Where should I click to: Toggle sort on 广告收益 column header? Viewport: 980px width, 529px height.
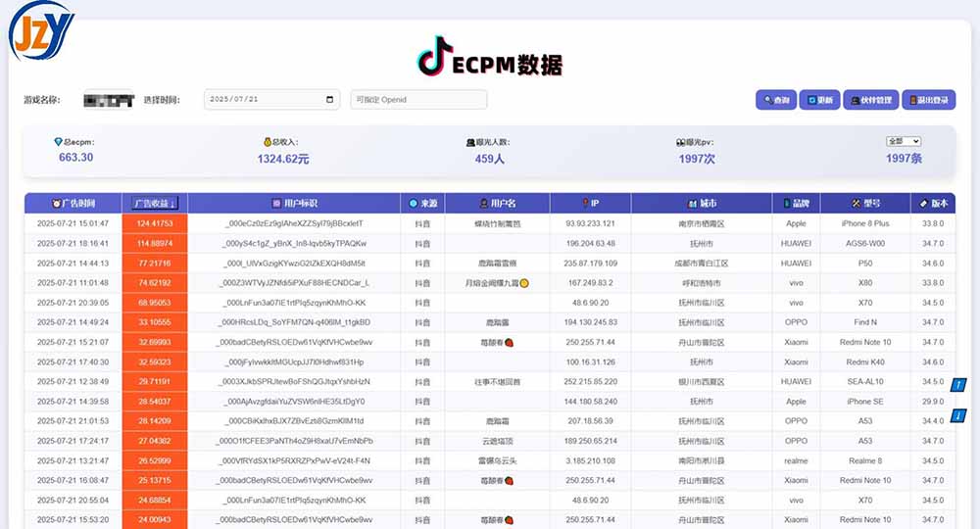click(x=154, y=203)
